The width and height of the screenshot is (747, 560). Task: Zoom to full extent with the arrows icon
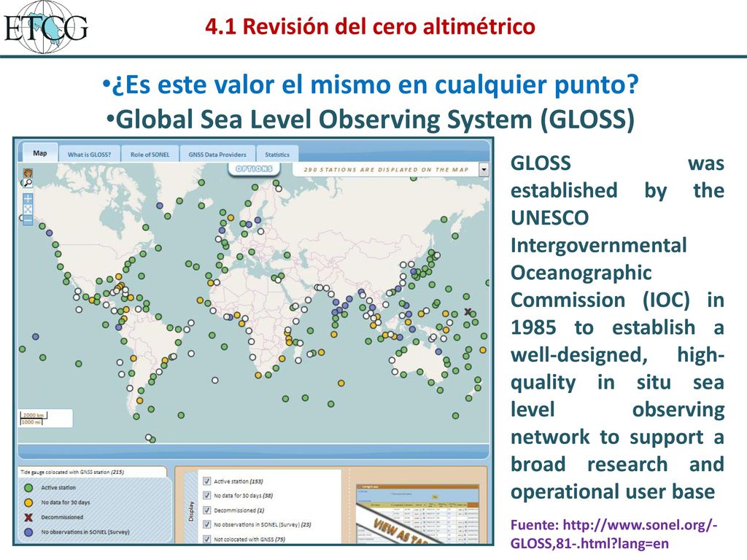(28, 209)
